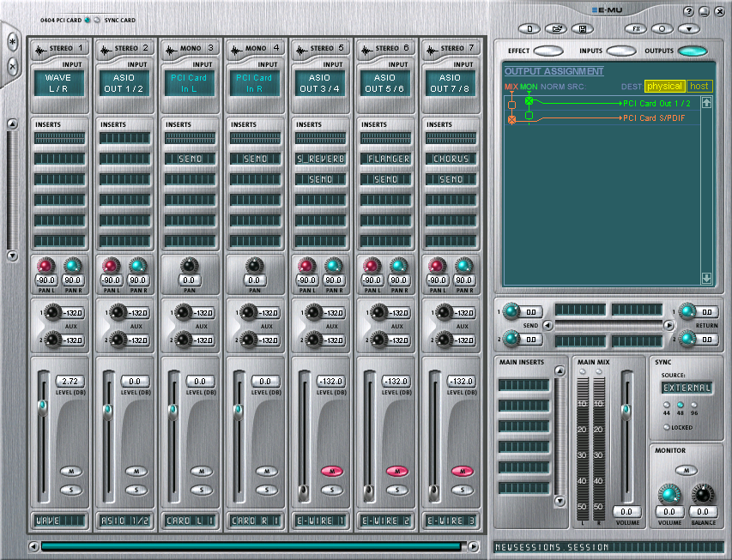The width and height of the screenshot is (732, 560).
Task: Click the Monitor Balance black knob
Action: coord(703,494)
